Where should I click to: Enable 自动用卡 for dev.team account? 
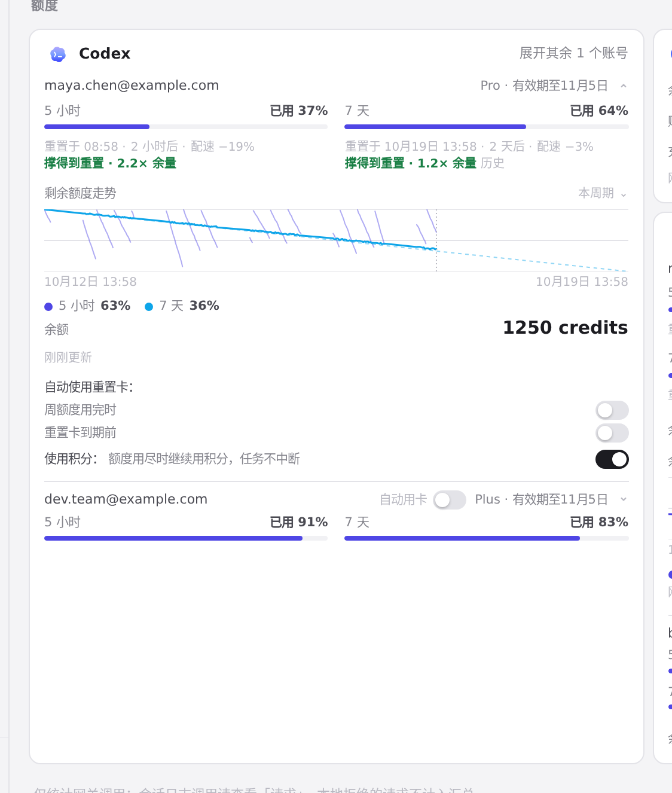point(450,500)
